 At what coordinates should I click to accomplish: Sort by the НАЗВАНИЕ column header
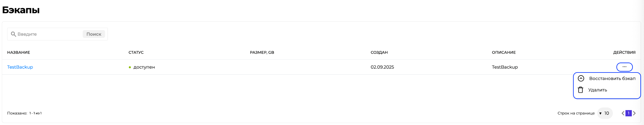[19, 53]
